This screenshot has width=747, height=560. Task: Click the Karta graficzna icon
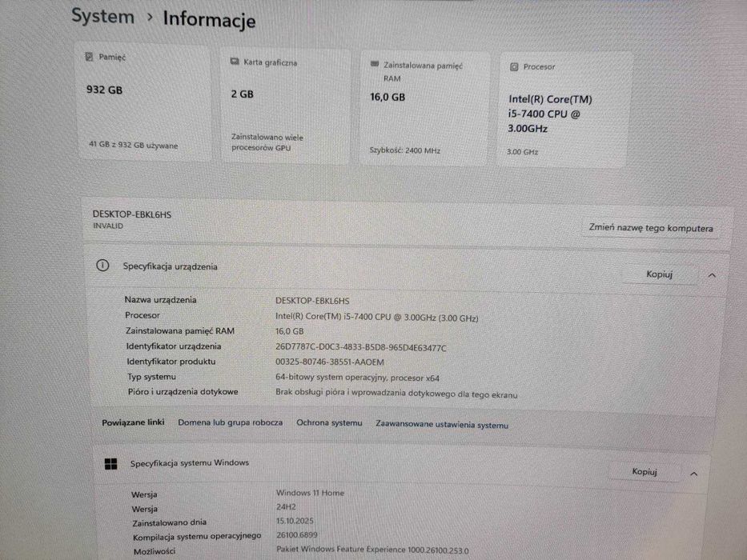[235, 62]
